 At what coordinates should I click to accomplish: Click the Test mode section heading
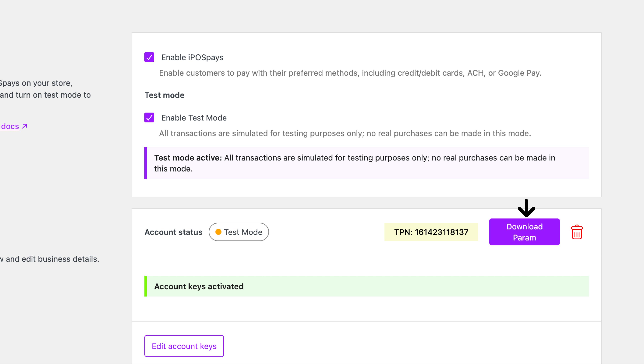164,95
